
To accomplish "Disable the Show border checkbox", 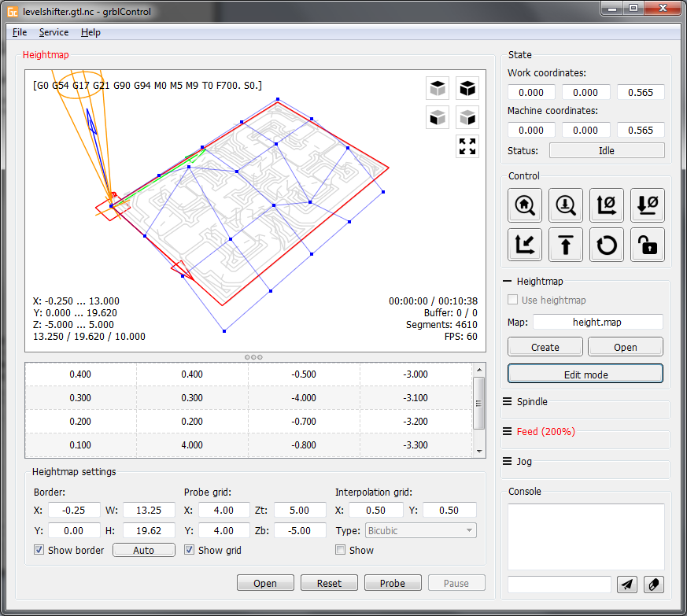I will (x=39, y=551).
